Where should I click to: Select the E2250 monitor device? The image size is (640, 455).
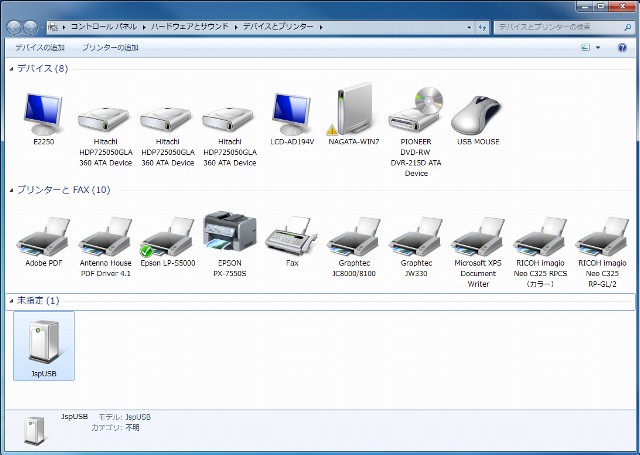point(43,119)
